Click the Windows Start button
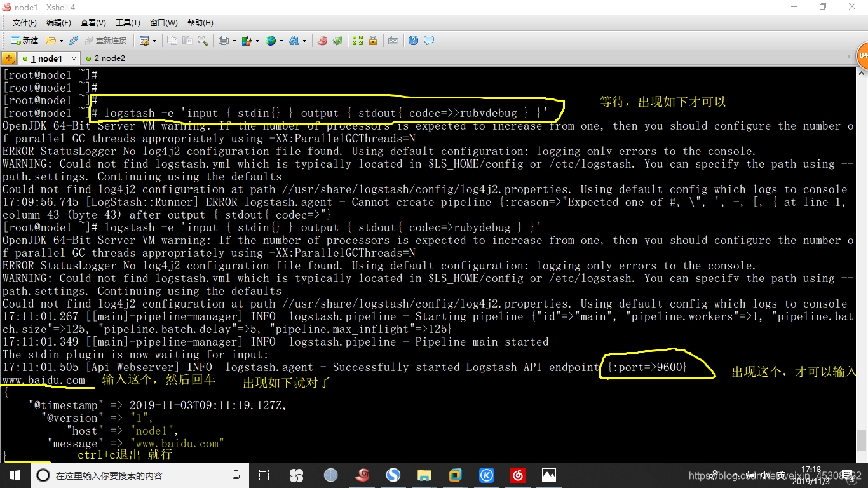 (15, 475)
